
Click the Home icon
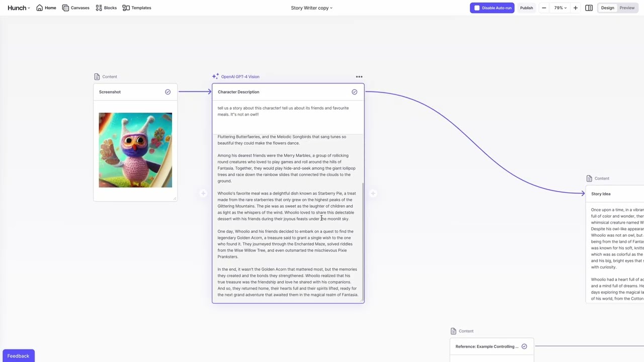pos(40,8)
